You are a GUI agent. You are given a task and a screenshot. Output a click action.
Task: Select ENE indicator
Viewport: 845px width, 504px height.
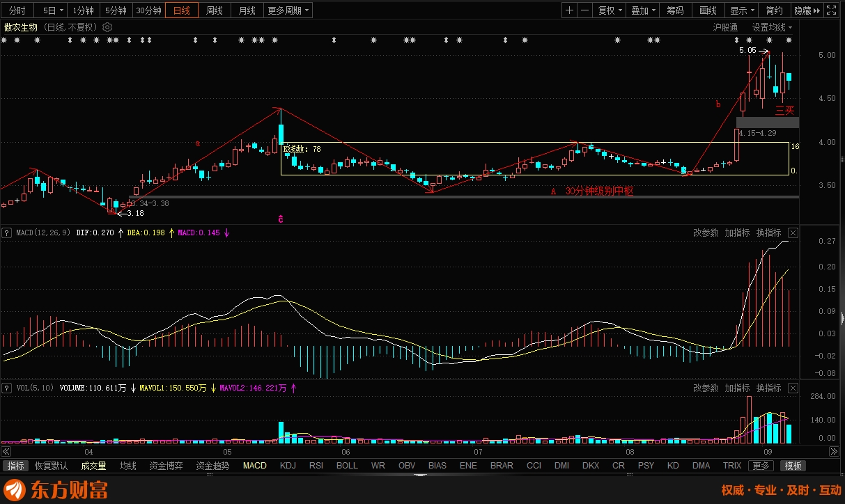point(468,466)
